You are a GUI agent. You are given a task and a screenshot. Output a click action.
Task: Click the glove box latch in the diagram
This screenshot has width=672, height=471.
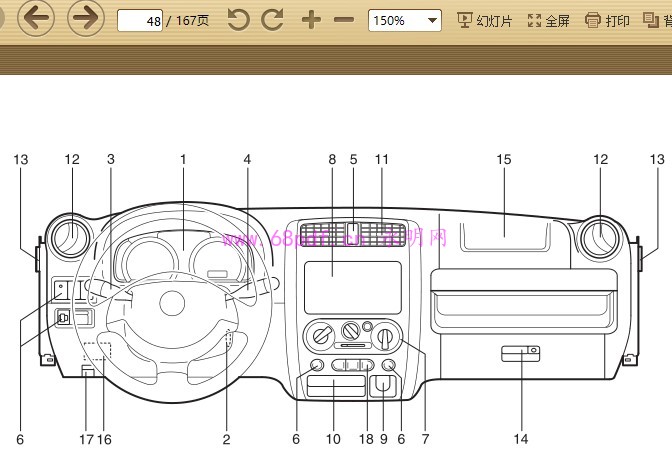click(520, 353)
